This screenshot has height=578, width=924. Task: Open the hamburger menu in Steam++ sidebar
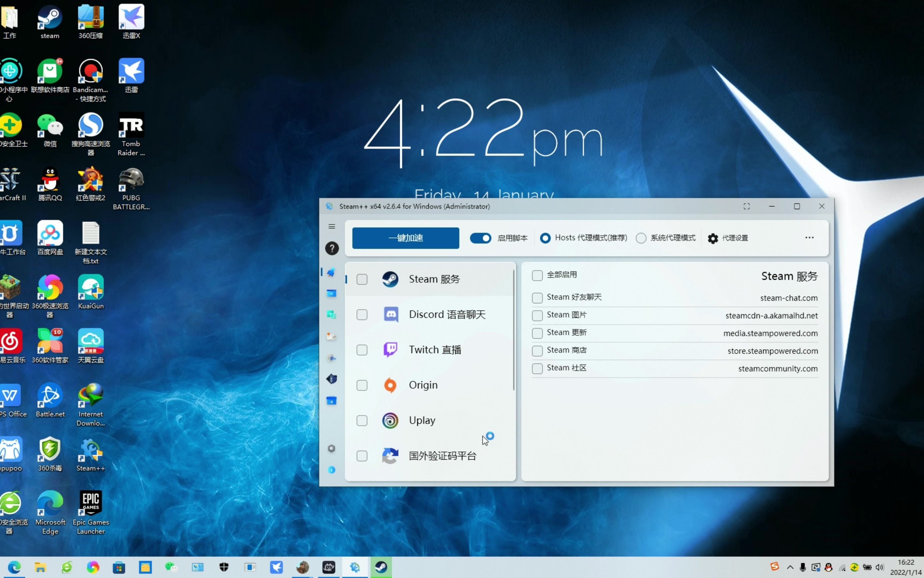point(332,226)
